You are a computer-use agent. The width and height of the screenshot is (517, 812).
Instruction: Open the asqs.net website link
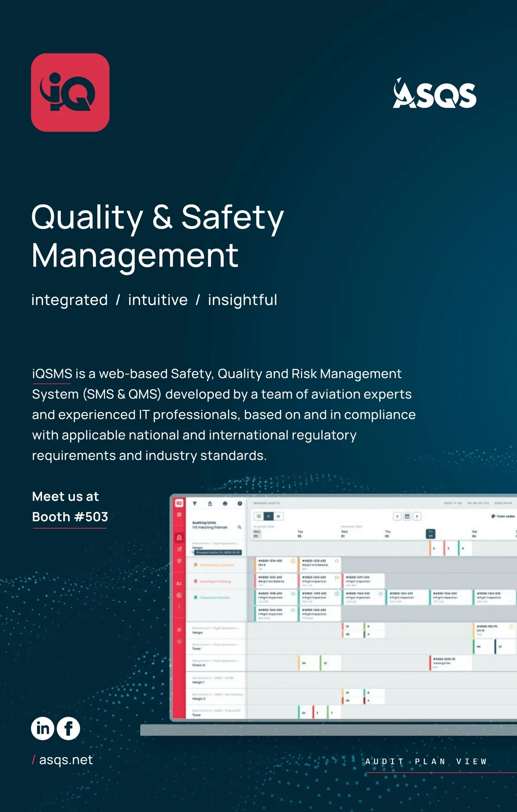click(65, 760)
